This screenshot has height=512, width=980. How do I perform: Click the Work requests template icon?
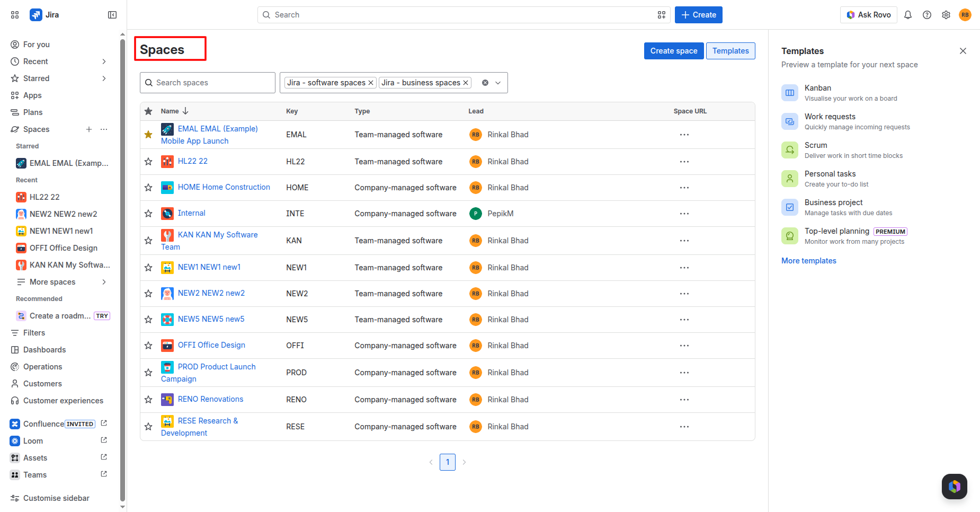pos(790,121)
